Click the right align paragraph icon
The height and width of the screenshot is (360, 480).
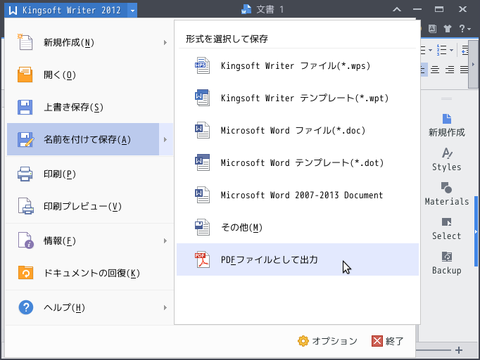pyautogui.click(x=450, y=70)
